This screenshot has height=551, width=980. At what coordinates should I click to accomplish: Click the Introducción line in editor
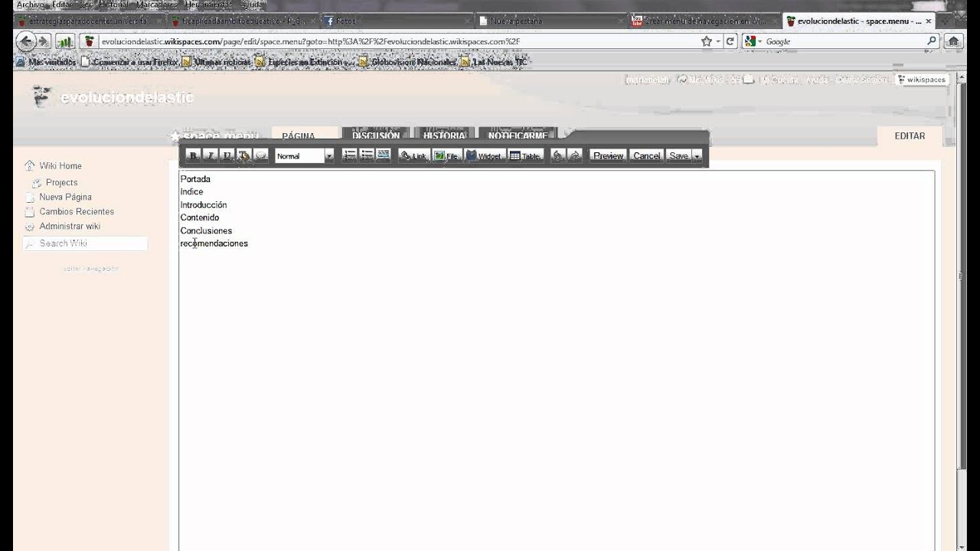204,205
